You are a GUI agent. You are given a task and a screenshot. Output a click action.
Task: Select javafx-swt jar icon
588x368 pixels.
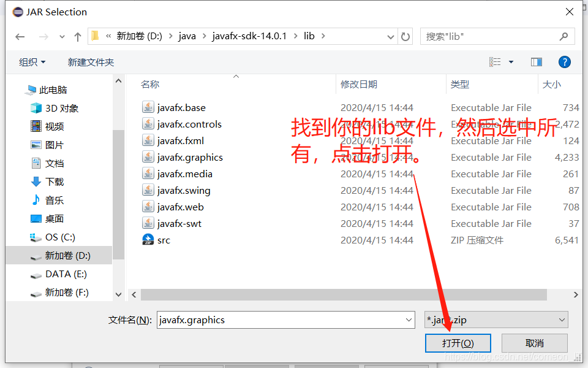pyautogui.click(x=148, y=223)
